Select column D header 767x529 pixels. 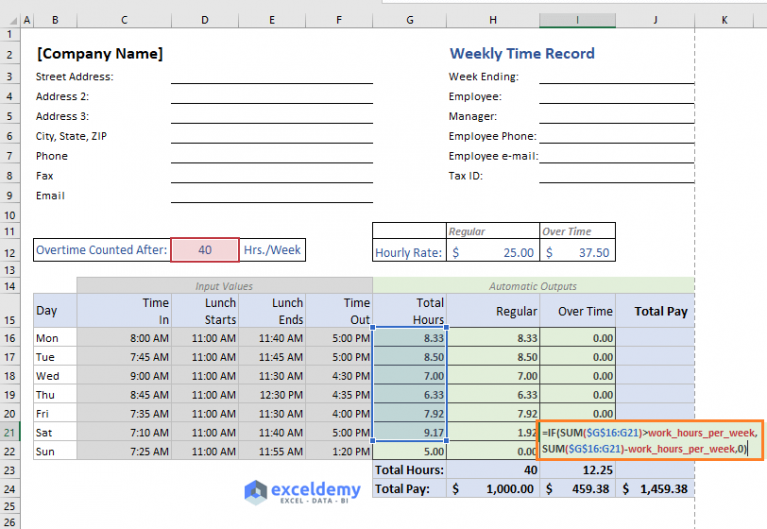205,20
